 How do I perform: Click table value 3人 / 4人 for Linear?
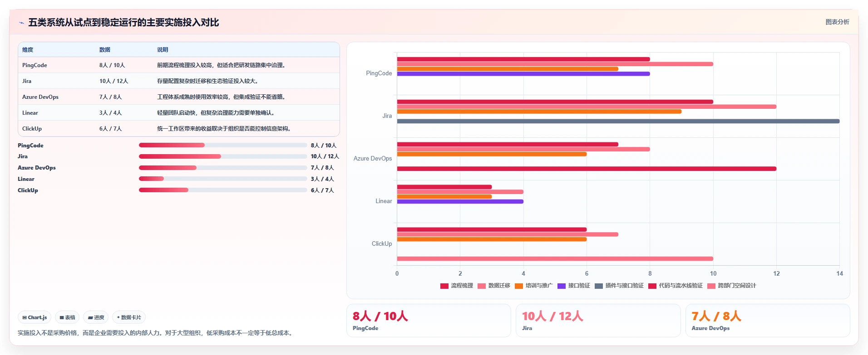pos(111,113)
